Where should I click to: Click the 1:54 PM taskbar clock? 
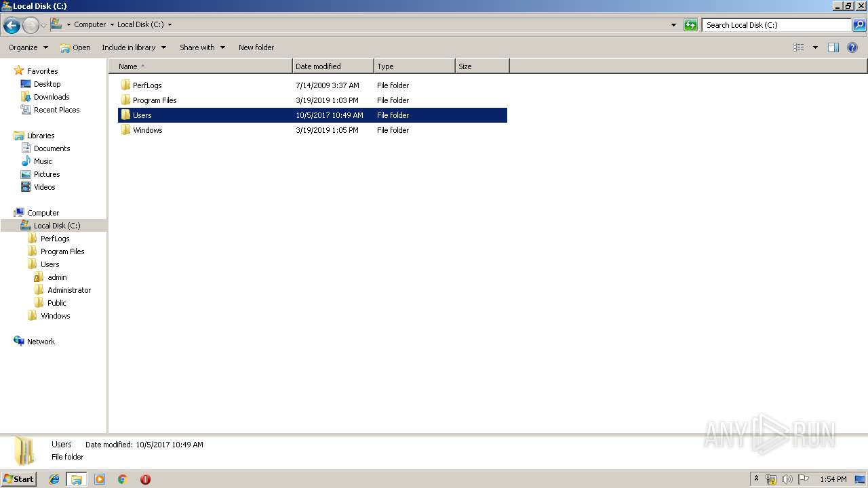pyautogui.click(x=833, y=479)
